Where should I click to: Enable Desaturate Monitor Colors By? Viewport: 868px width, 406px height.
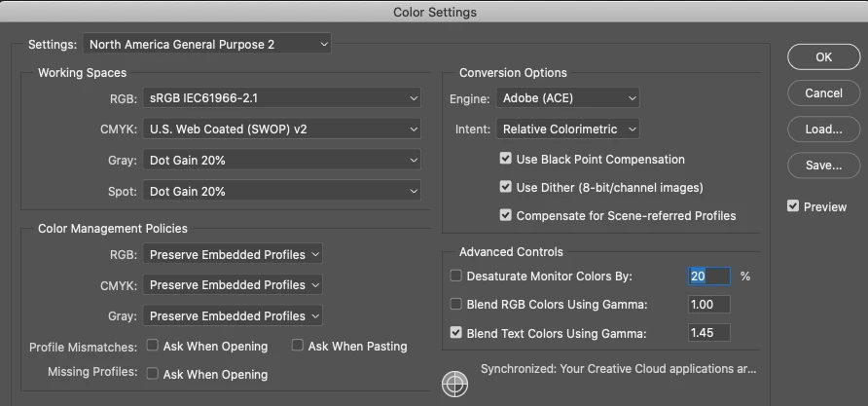(455, 277)
